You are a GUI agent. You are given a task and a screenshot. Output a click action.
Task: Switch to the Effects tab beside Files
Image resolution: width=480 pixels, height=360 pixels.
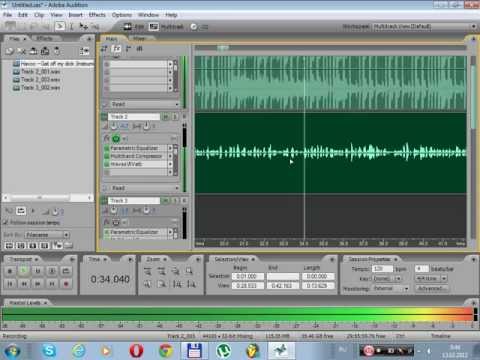click(44, 39)
